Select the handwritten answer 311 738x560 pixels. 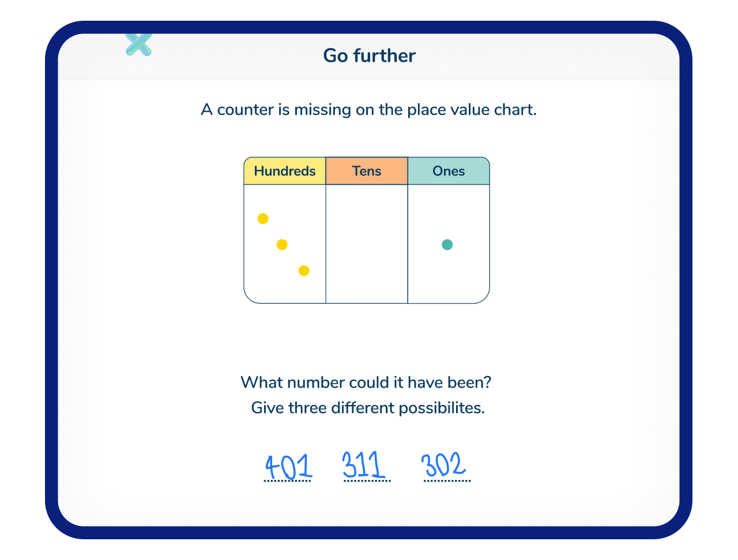pyautogui.click(x=363, y=465)
